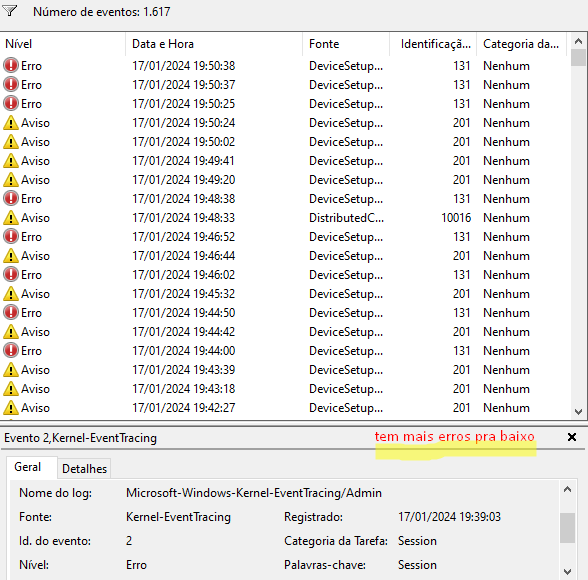
Task: Select the error icon at 19:44:00
Action: [x=11, y=350]
